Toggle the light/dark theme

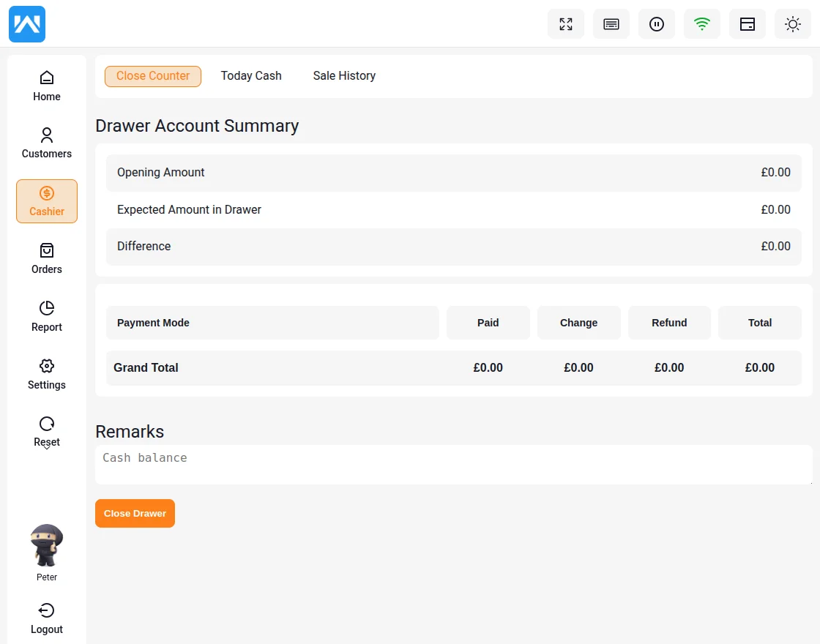coord(792,23)
